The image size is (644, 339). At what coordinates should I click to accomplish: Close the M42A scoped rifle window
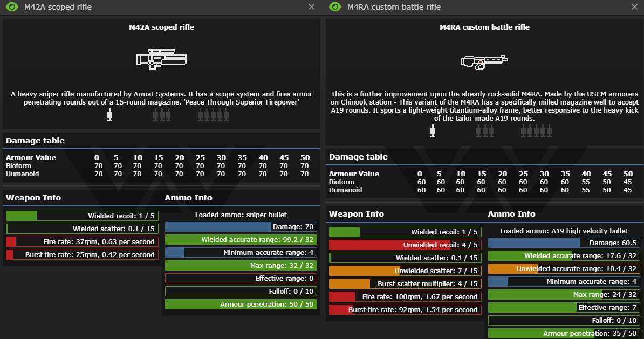pos(311,7)
